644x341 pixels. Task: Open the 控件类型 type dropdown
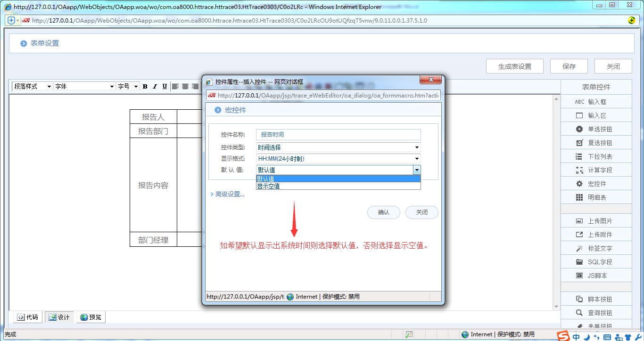click(416, 147)
